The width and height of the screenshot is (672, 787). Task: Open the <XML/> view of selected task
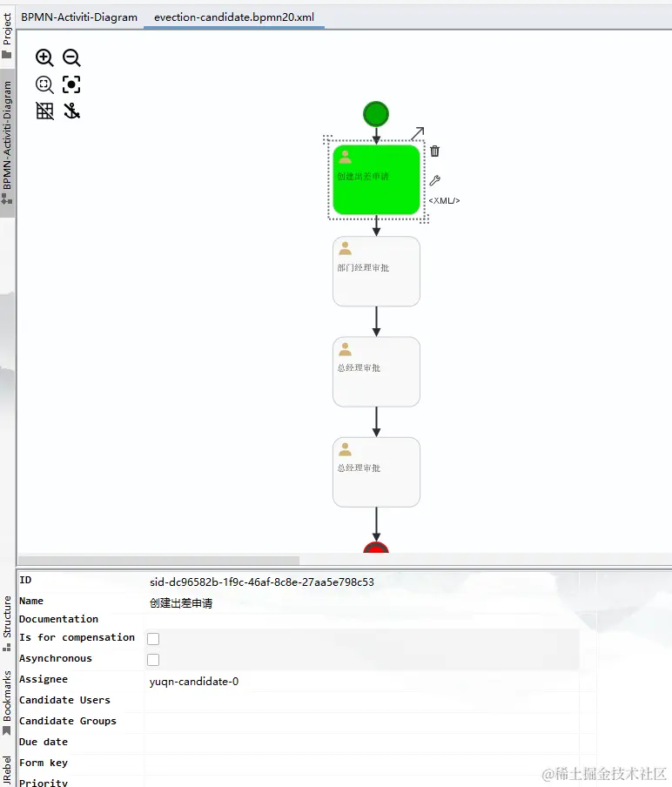coord(444,201)
